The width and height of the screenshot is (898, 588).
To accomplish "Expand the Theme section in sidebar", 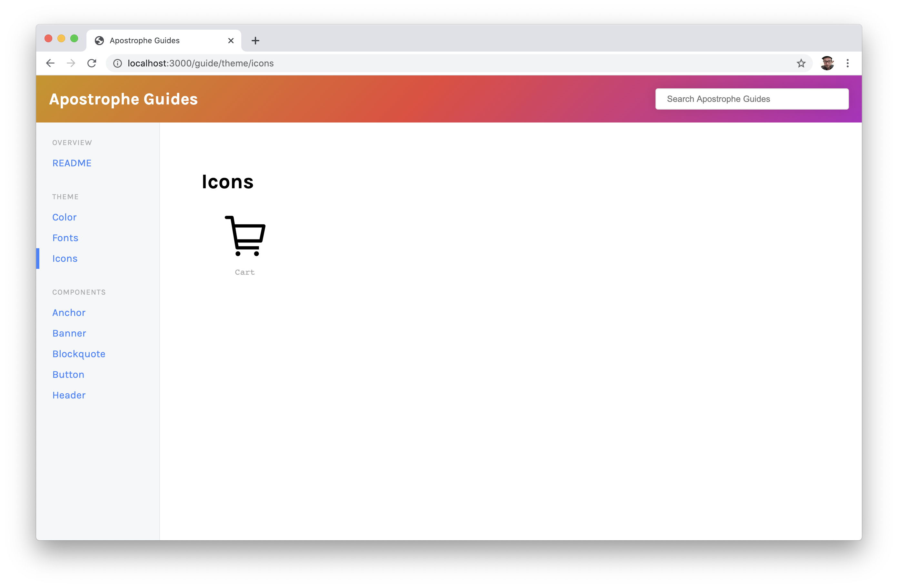I will [66, 196].
